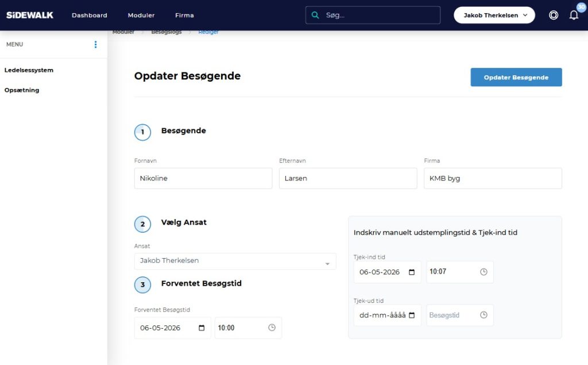Click the Tjek-ud Besøgstid time field
The width and height of the screenshot is (588, 365).
[460, 315]
